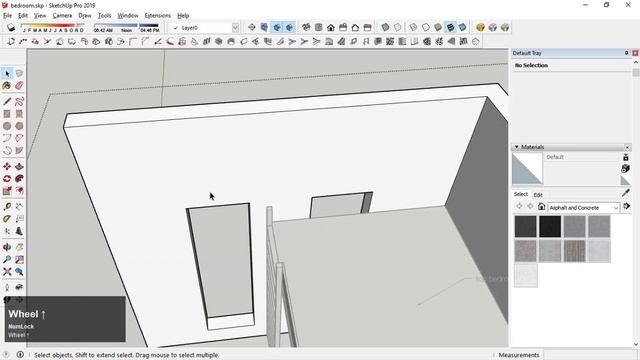The width and height of the screenshot is (640, 360).
Task: Activate the Tape Measure tool
Action: tap(7, 207)
